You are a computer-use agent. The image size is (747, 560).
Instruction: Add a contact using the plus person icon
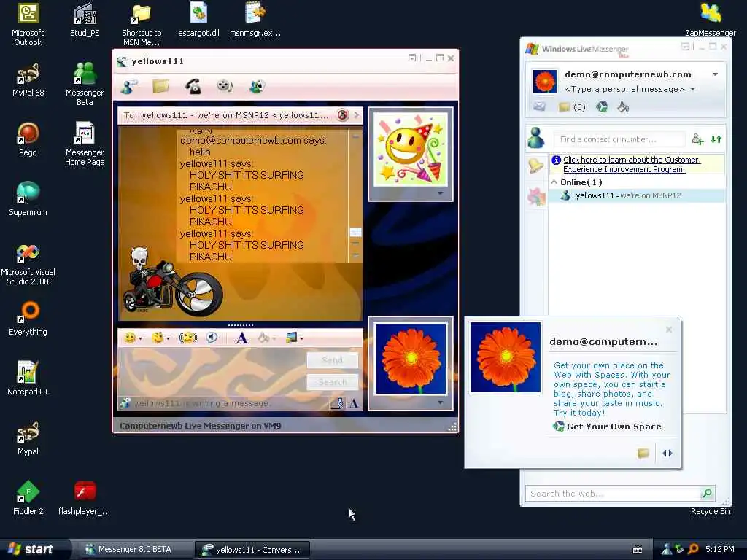697,139
